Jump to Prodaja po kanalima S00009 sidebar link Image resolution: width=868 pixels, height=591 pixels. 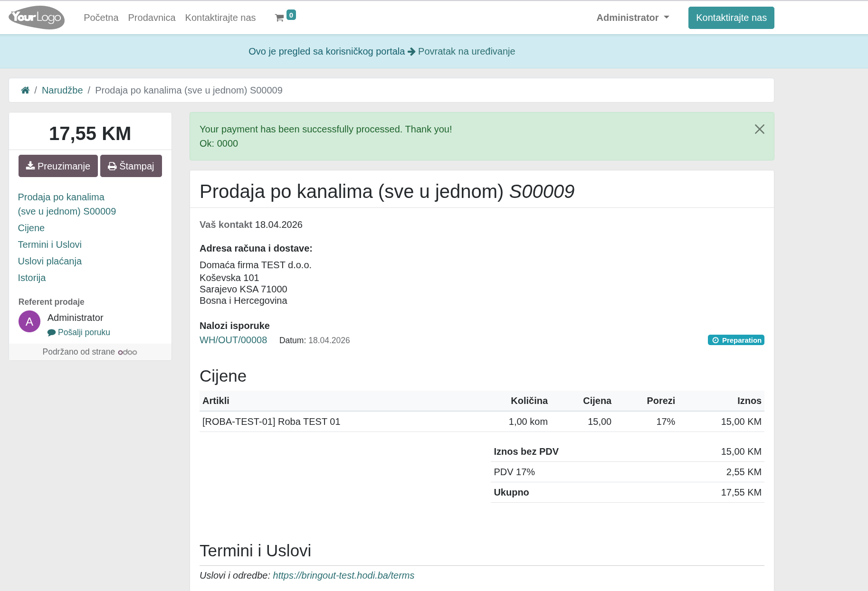coord(67,204)
